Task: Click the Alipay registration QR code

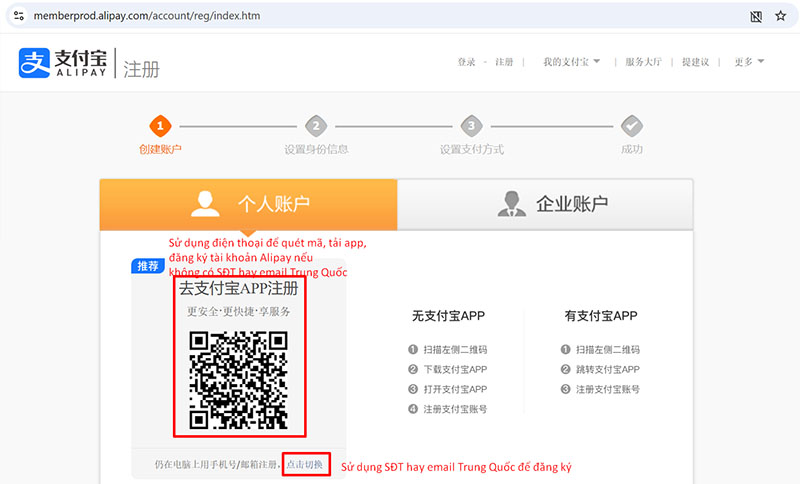Action: pyautogui.click(x=238, y=380)
